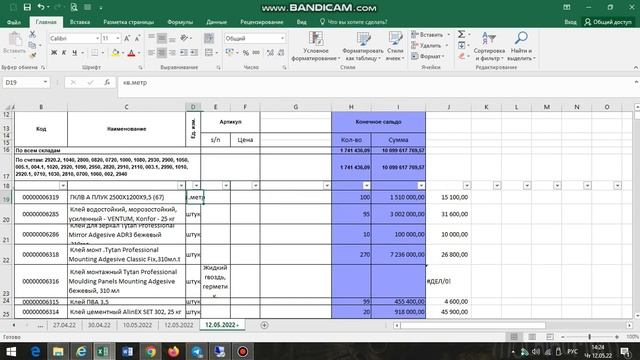Switch to the Formulas ribbon tab
The width and height of the screenshot is (640, 360).
[x=180, y=22]
